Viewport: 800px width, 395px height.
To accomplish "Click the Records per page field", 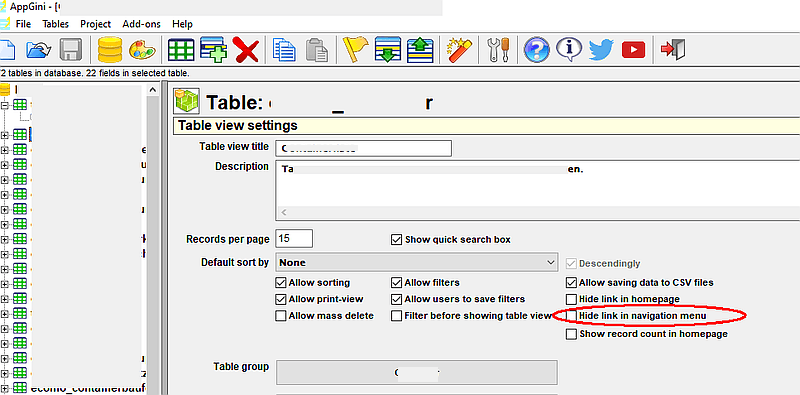I will (294, 238).
